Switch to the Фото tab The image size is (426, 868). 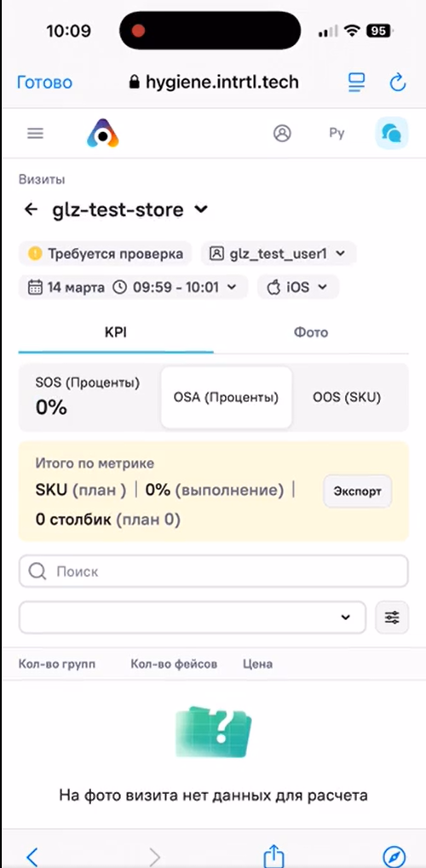click(311, 333)
